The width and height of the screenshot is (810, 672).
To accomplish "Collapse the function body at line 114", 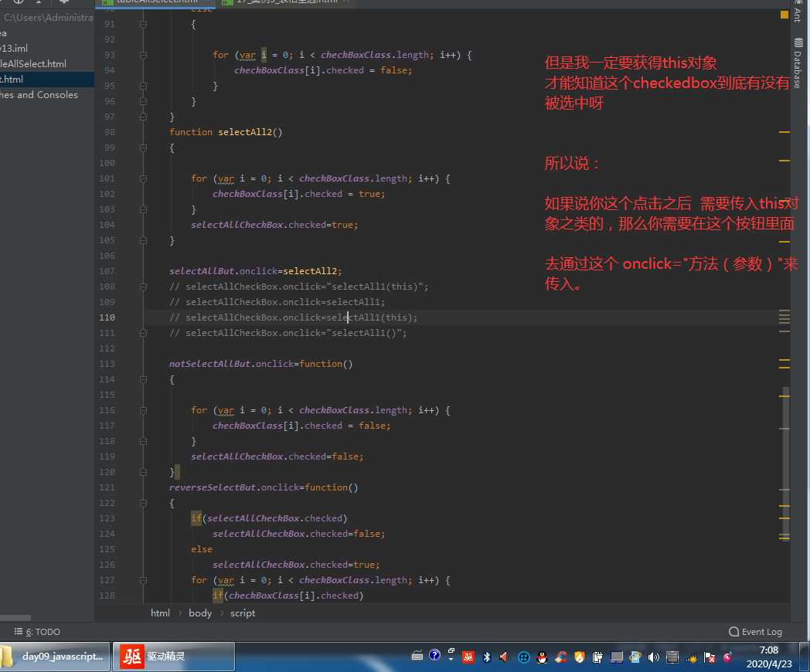I will 144,380.
